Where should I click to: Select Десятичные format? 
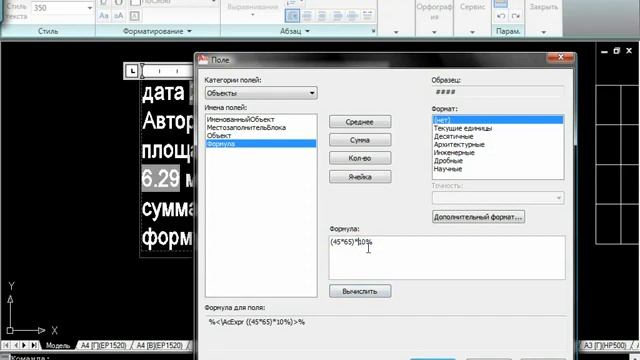498,136
